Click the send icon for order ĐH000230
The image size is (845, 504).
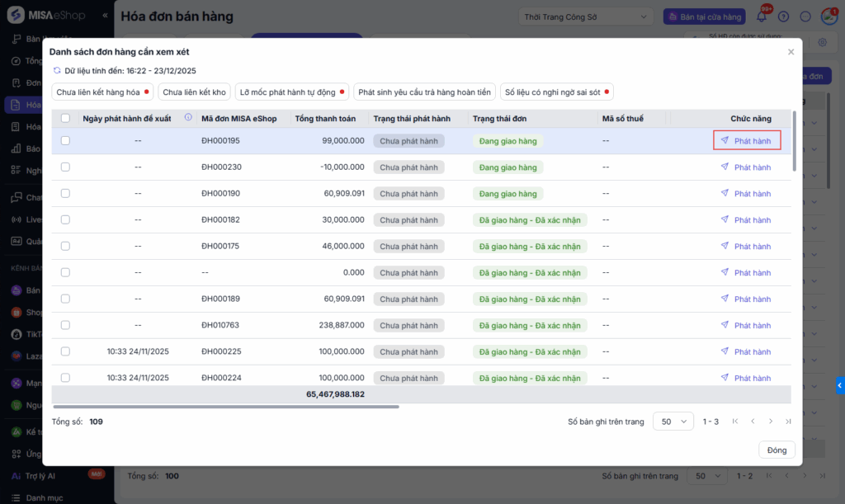pyautogui.click(x=725, y=167)
